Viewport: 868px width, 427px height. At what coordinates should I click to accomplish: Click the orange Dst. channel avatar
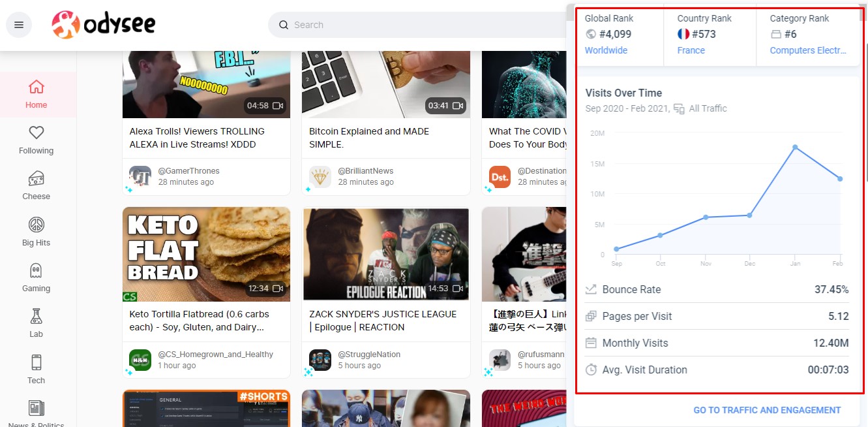click(500, 177)
